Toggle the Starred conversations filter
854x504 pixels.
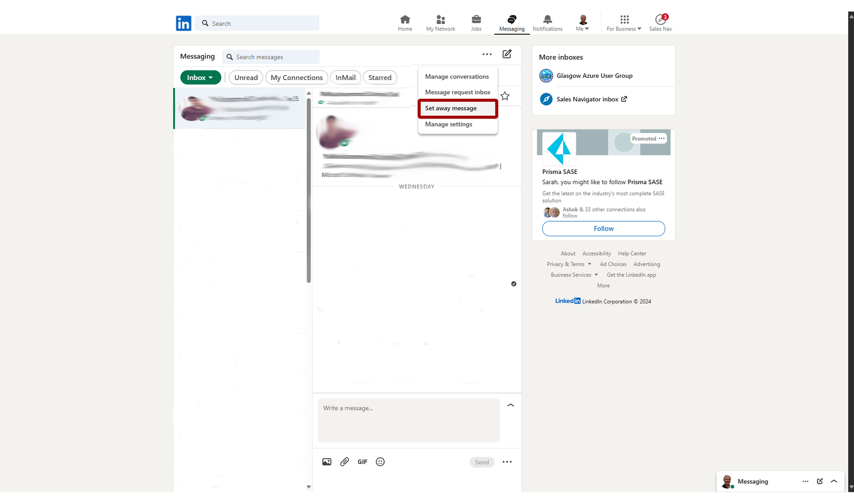click(379, 77)
